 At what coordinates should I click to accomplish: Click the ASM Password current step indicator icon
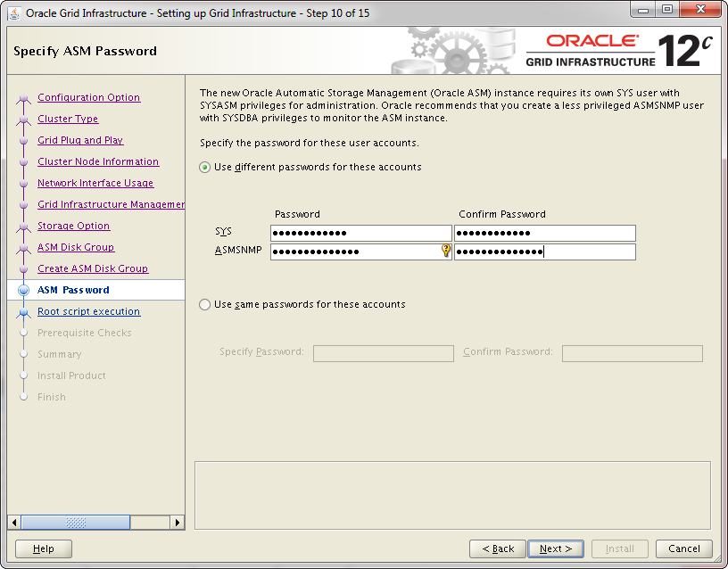(24, 291)
